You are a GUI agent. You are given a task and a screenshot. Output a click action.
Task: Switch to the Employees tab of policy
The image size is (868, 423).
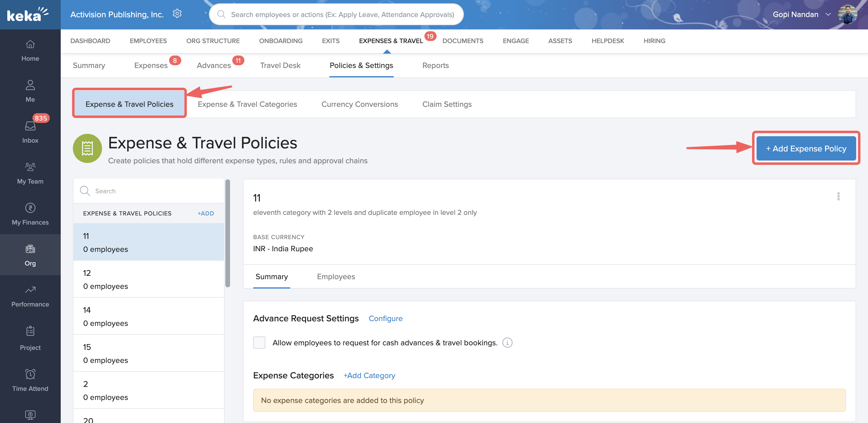click(x=335, y=276)
